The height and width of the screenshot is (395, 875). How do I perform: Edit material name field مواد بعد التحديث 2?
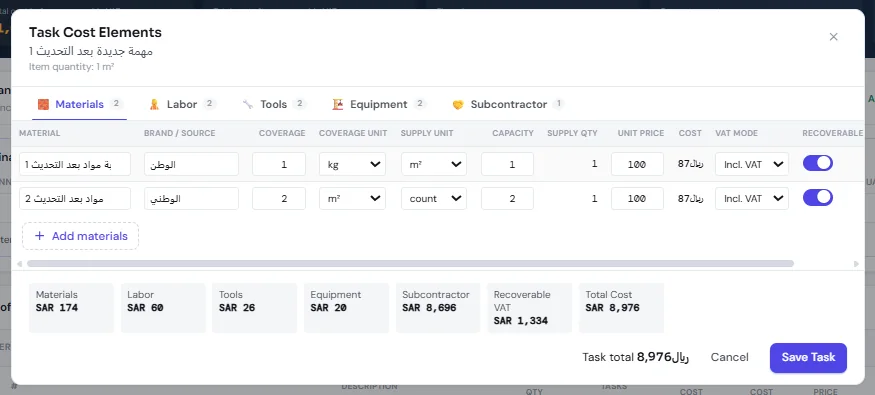click(75, 199)
